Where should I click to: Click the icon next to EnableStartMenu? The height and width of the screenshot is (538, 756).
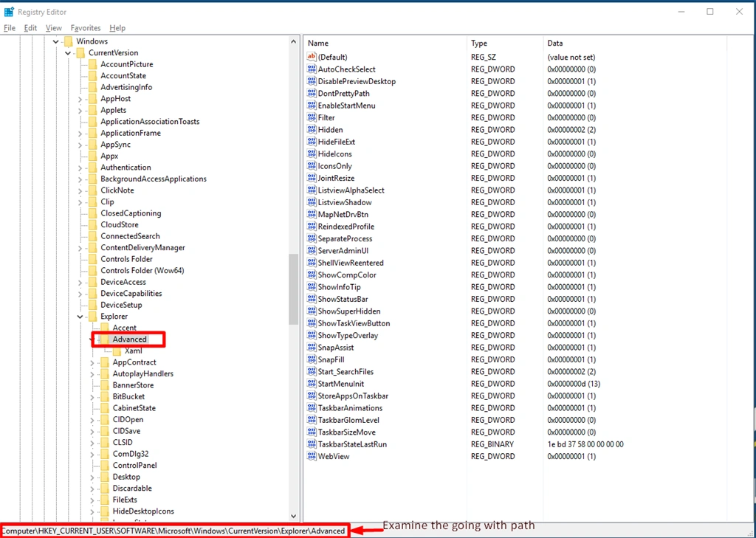click(x=312, y=106)
